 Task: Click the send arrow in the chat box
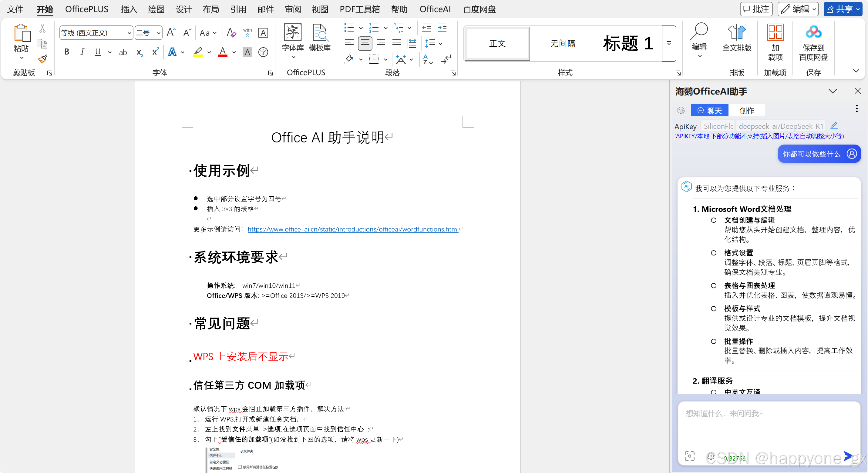tap(848, 456)
